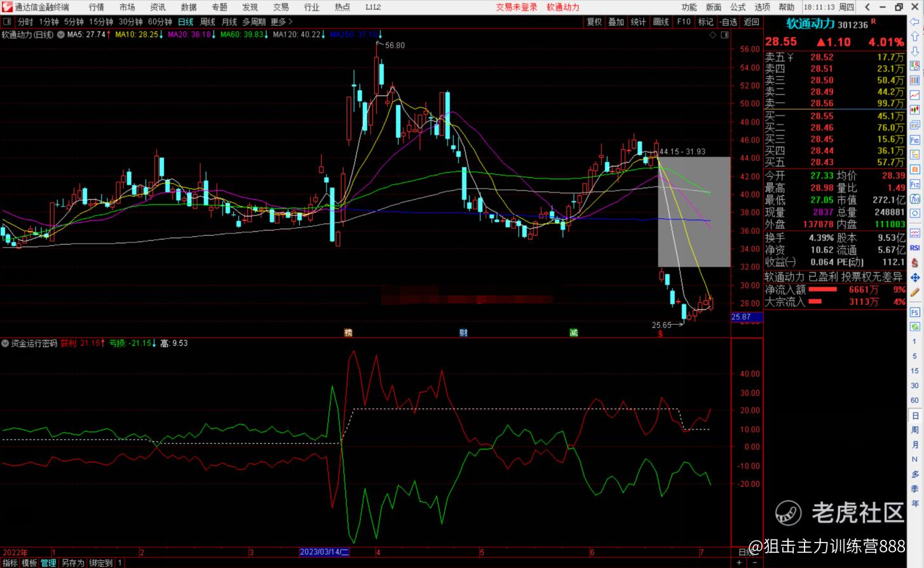The height and width of the screenshot is (568, 924).
Task: Open the 行情 menu
Action: coord(97,7)
